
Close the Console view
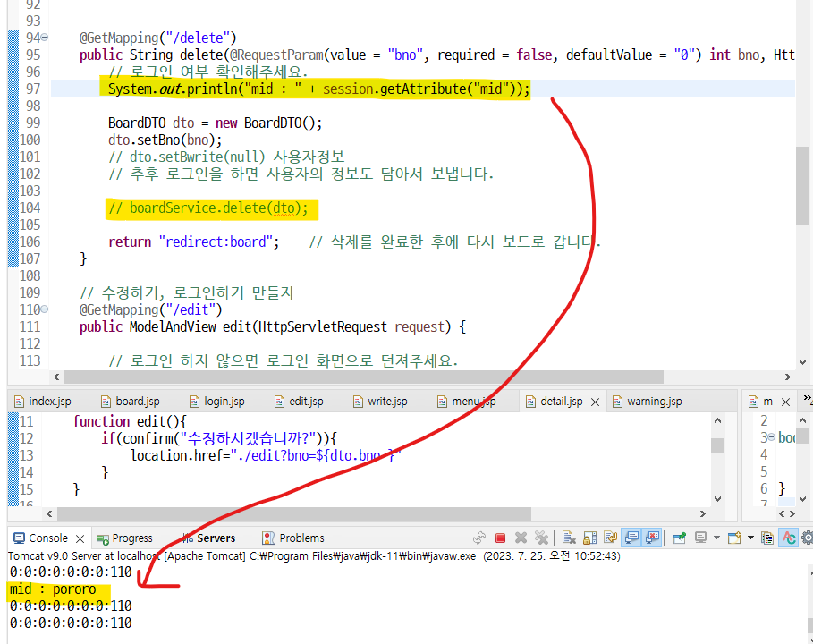point(80,538)
